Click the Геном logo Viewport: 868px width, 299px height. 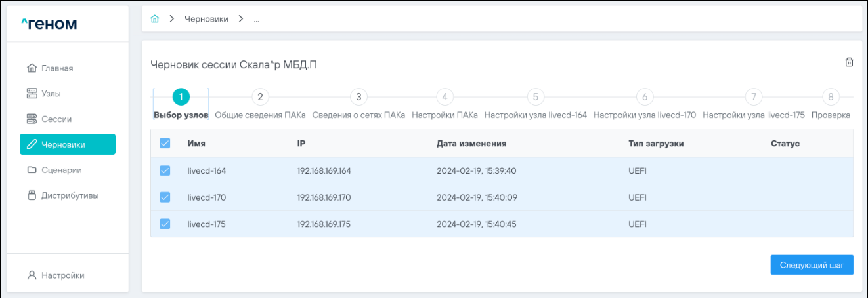pos(49,24)
